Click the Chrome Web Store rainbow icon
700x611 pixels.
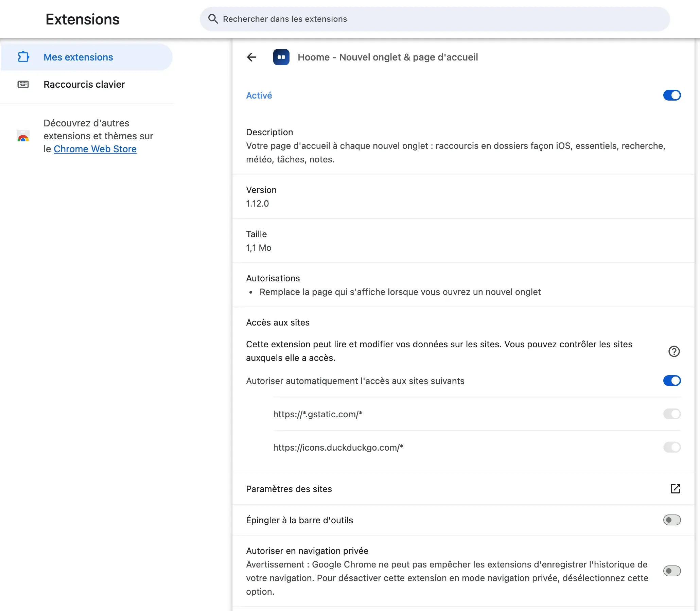[23, 136]
